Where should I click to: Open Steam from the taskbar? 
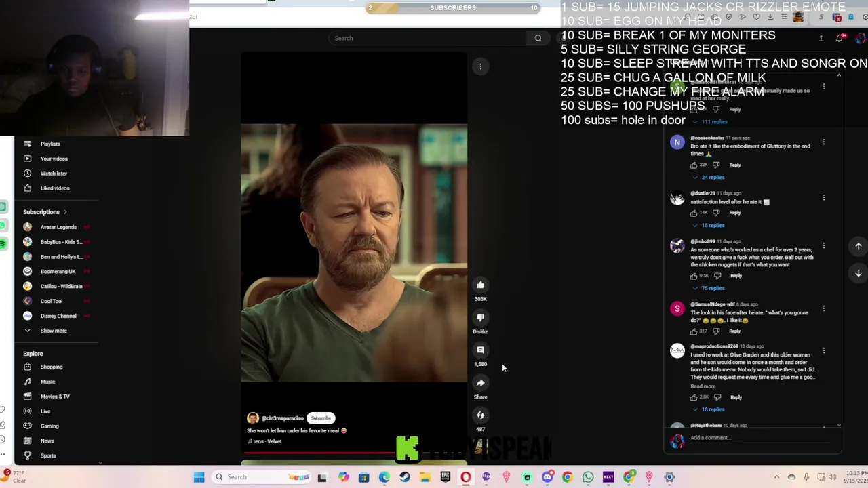pos(405,477)
